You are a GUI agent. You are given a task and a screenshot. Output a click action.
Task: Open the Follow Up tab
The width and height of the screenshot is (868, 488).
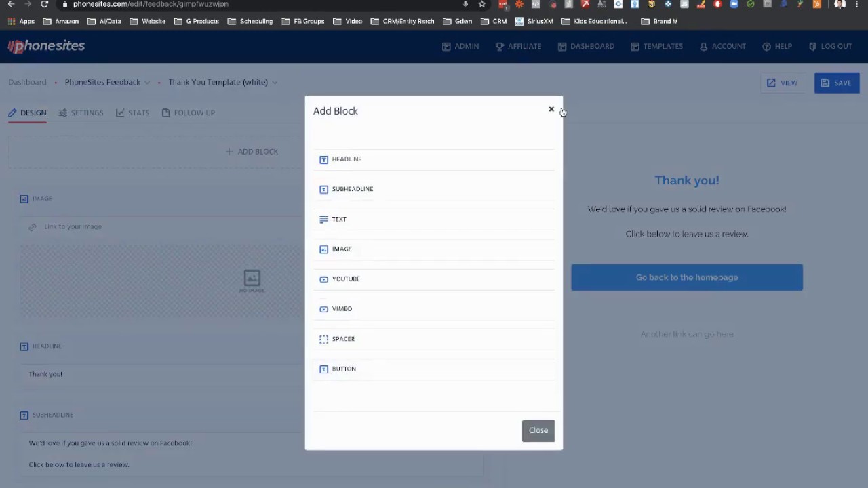click(x=188, y=113)
